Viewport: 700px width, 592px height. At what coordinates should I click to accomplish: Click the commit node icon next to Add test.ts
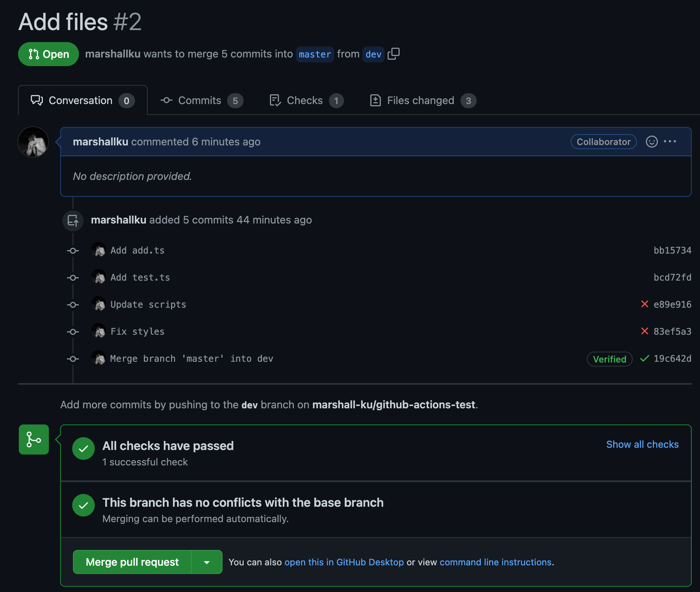(x=73, y=278)
